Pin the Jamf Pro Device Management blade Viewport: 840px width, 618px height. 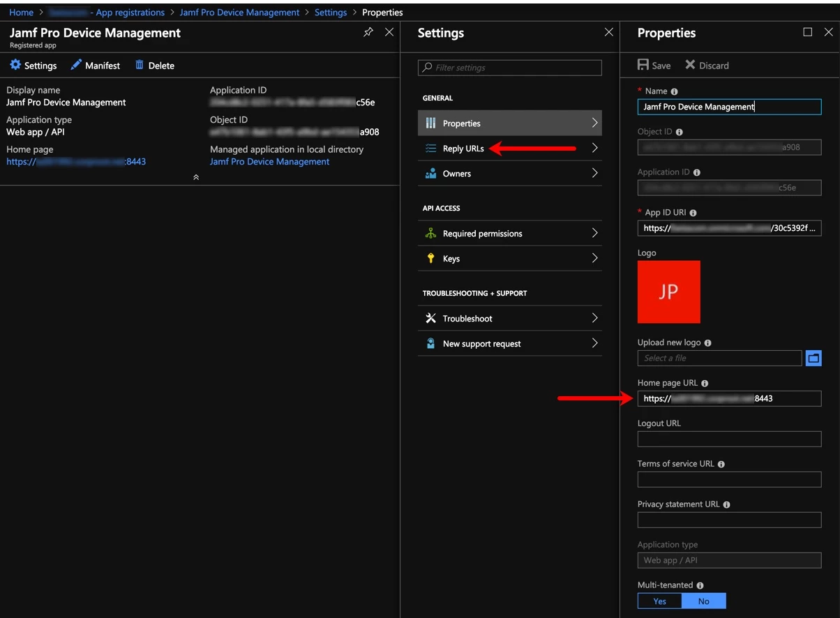pyautogui.click(x=368, y=32)
